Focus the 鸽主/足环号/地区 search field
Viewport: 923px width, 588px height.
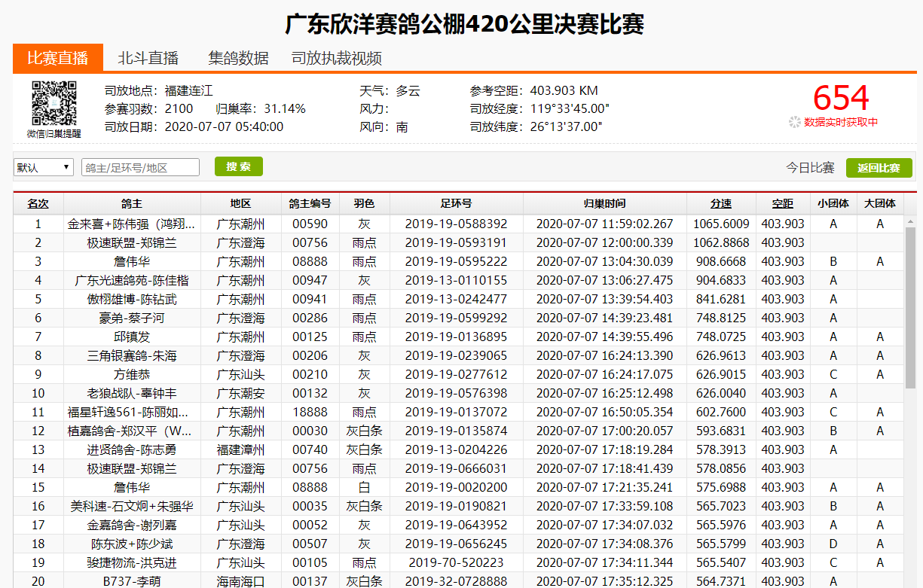[140, 167]
